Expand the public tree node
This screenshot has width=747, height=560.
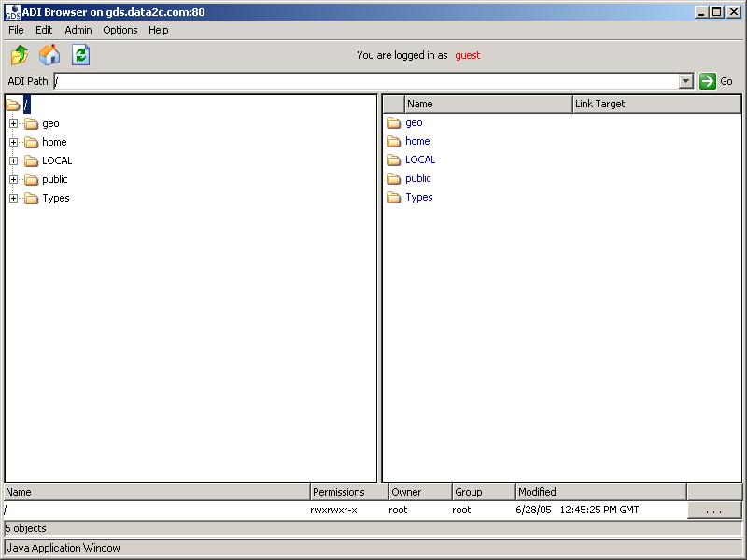coord(14,179)
